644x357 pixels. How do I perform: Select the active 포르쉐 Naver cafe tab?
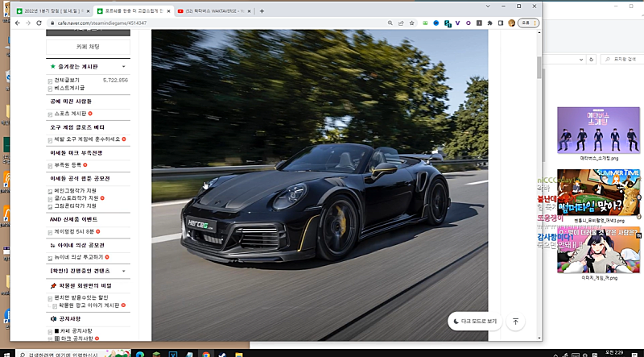134,11
